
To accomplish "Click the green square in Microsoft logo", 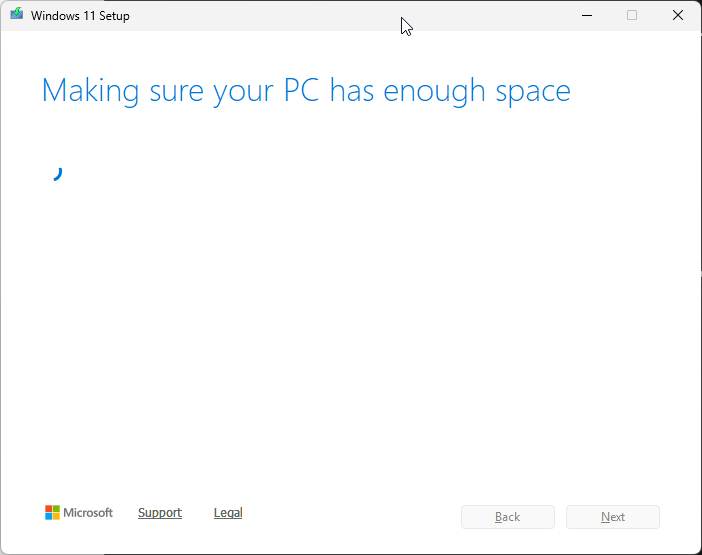I will 56,509.
